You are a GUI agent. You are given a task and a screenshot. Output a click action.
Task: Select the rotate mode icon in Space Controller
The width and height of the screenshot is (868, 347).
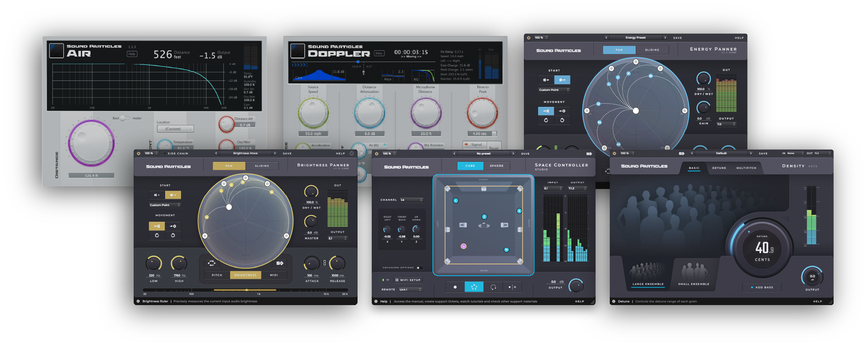pyautogui.click(x=493, y=287)
